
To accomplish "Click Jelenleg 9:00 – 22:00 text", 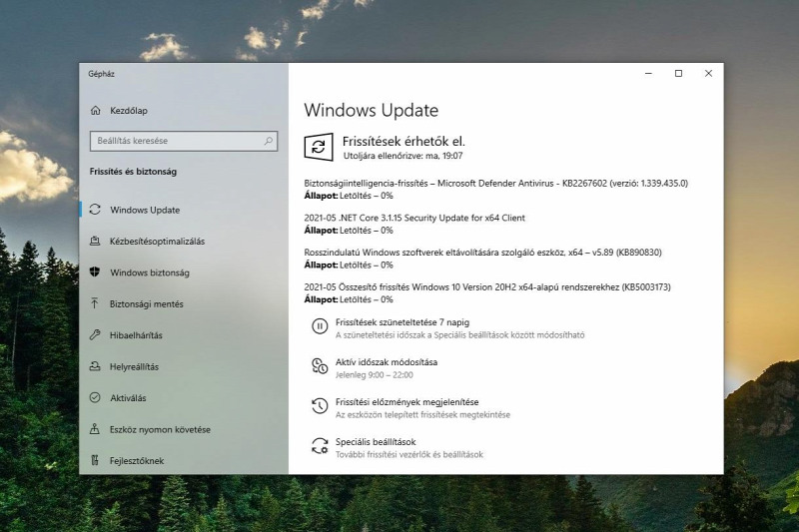I will tap(374, 374).
